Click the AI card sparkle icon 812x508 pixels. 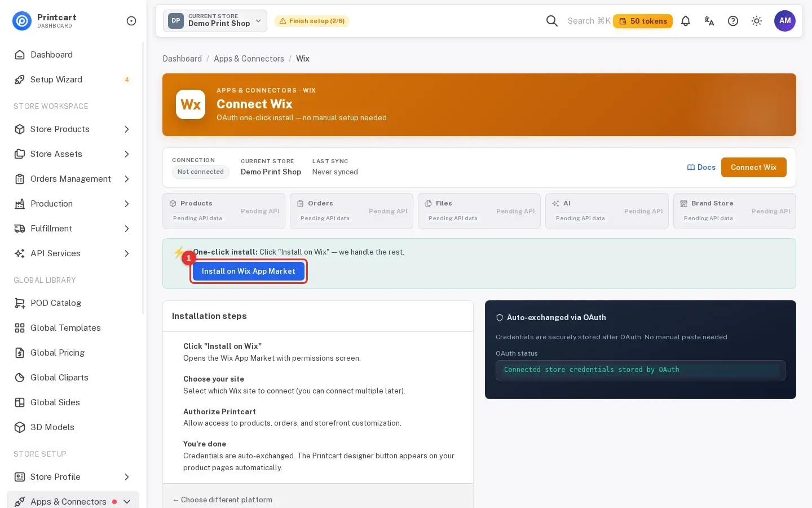[556, 204]
